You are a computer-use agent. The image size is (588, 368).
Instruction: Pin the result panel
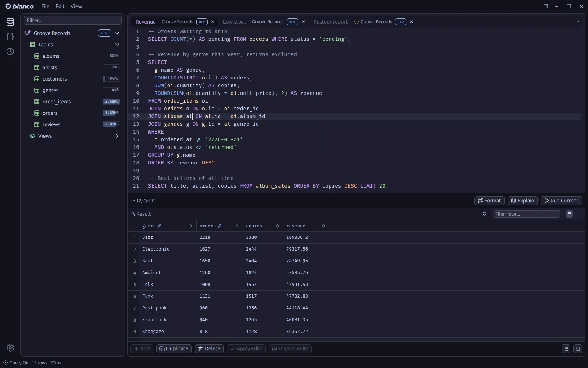484,214
